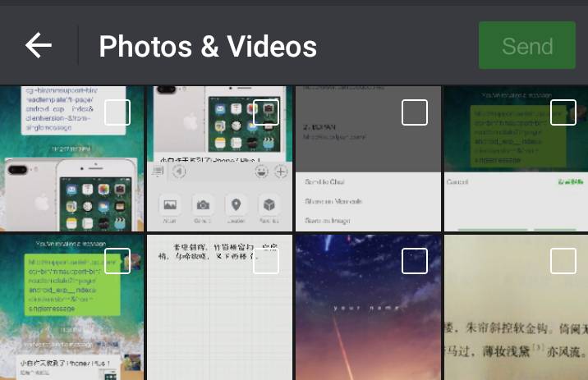Tick checkbox on the green message with Cancel bar
Screen dimensions: 588x380
[563, 112]
